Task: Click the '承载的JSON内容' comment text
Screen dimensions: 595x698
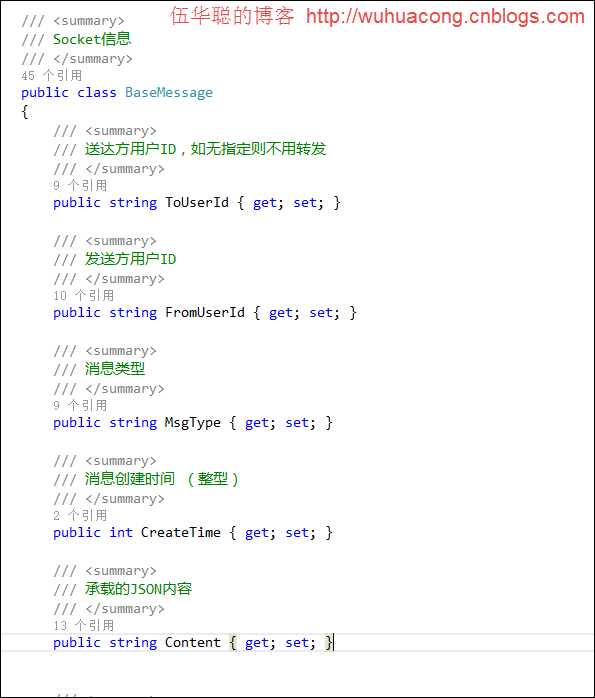Action: coord(138,588)
